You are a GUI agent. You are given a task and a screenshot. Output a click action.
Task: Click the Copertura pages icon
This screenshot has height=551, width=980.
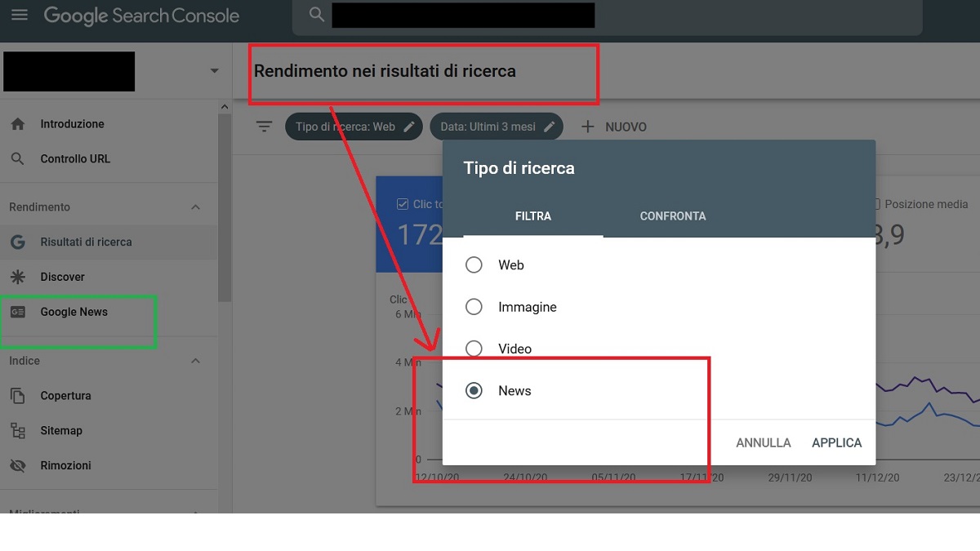point(18,396)
